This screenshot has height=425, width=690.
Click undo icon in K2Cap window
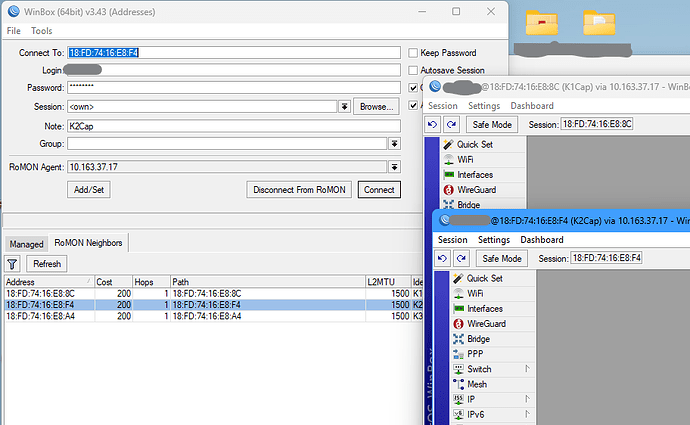442,258
